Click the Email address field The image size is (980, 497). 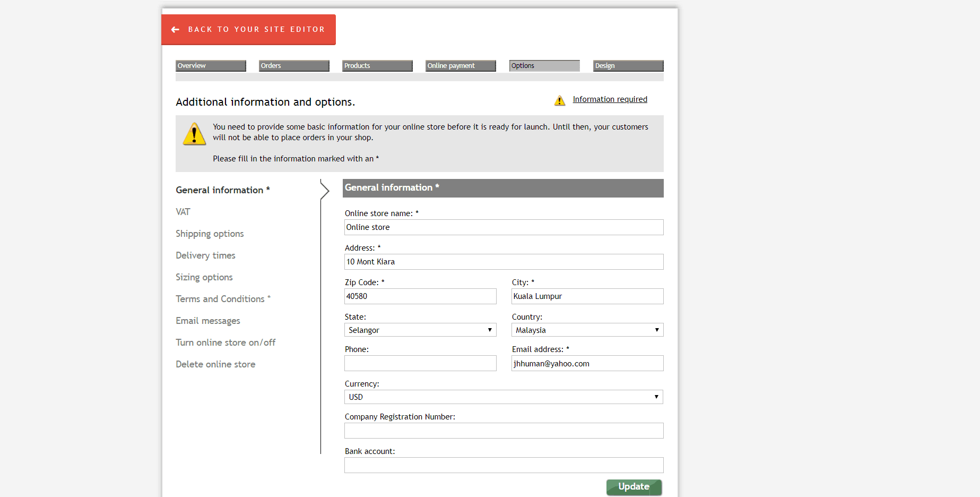[x=587, y=363]
